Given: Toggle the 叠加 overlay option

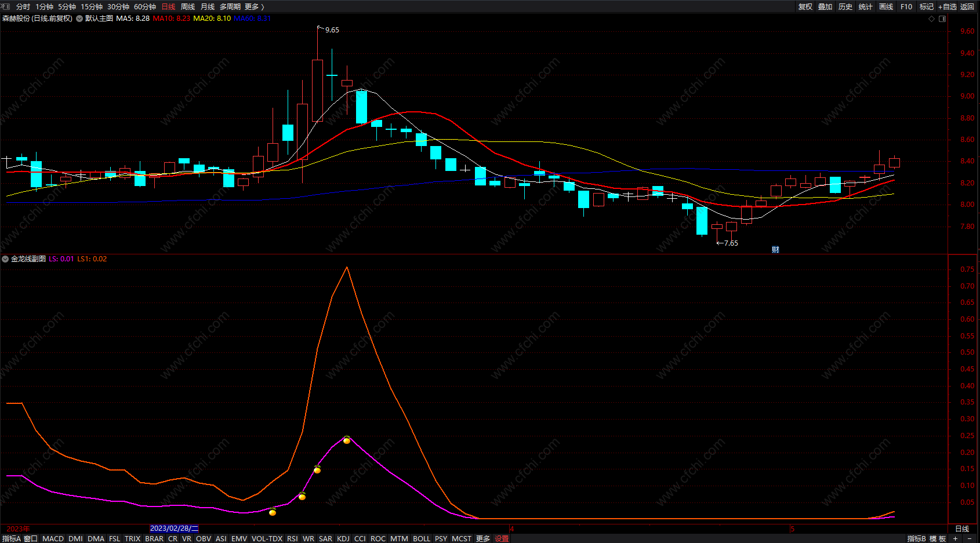Looking at the screenshot, I should click(x=825, y=6).
